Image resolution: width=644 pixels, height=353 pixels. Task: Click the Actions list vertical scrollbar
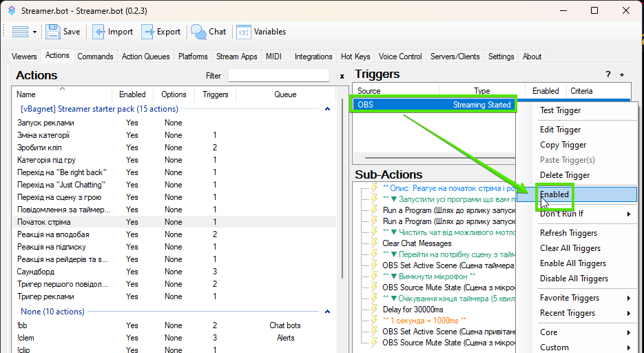[x=342, y=189]
